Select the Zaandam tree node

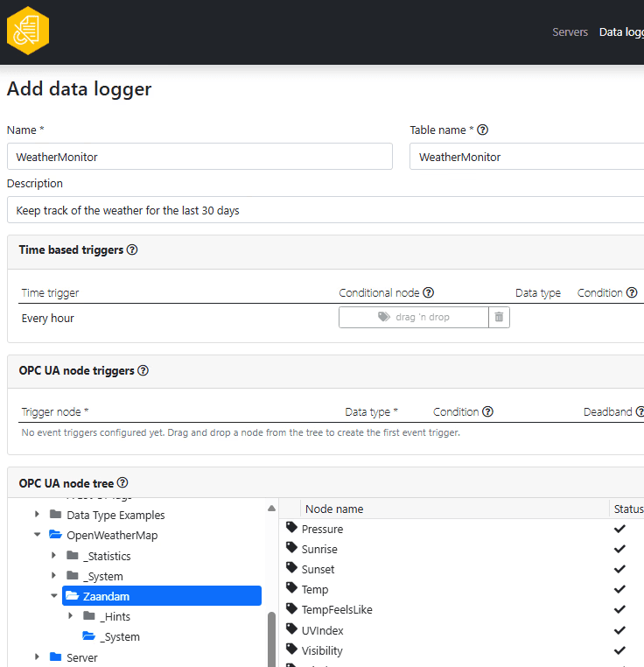pos(162,596)
